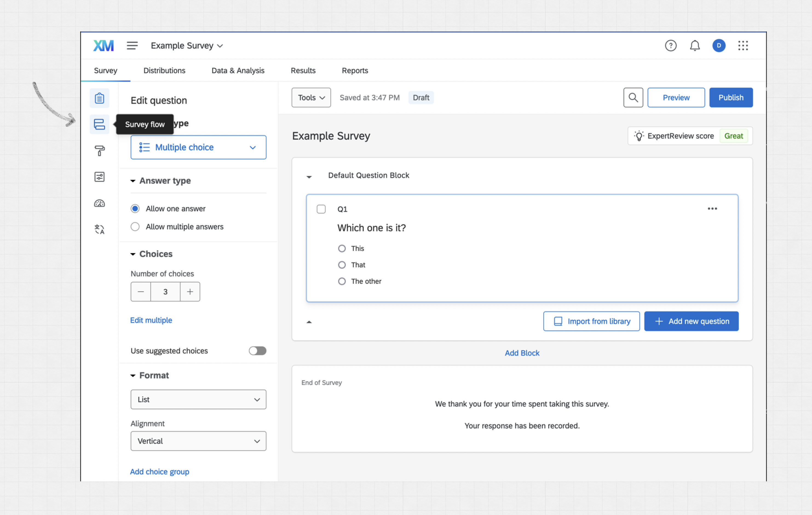812x515 pixels.
Task: Open the Q1 three-dot options menu
Action: point(712,209)
